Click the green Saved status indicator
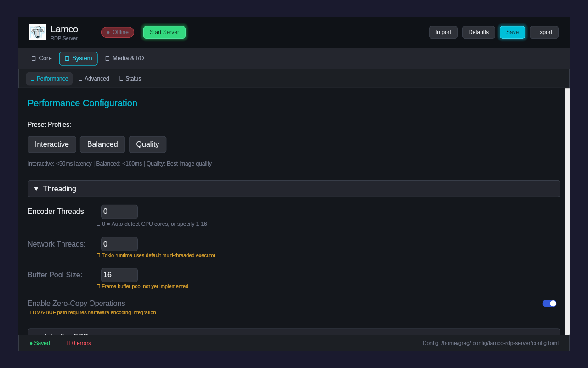 [x=40, y=343]
